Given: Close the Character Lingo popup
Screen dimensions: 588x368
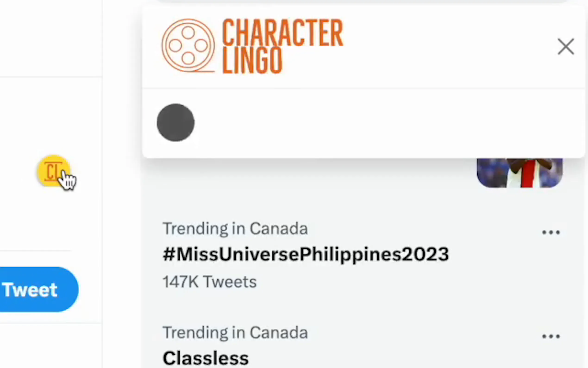Looking at the screenshot, I should [x=565, y=47].
